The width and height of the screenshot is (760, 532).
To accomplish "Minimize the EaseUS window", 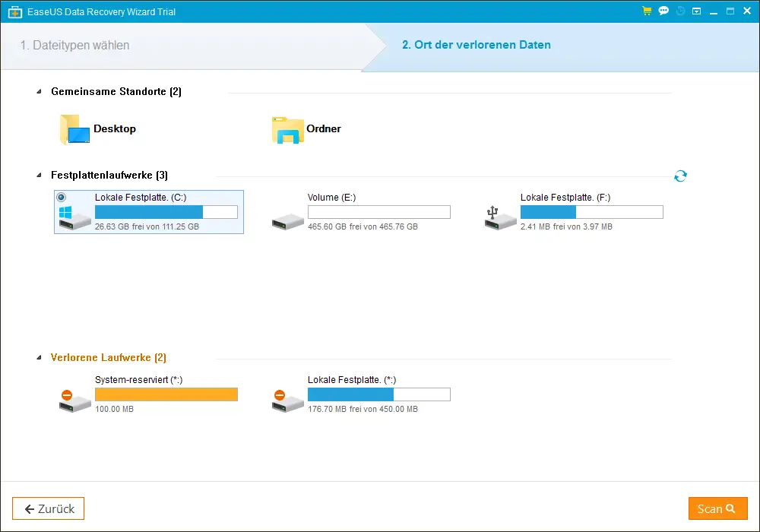I will coord(714,11).
